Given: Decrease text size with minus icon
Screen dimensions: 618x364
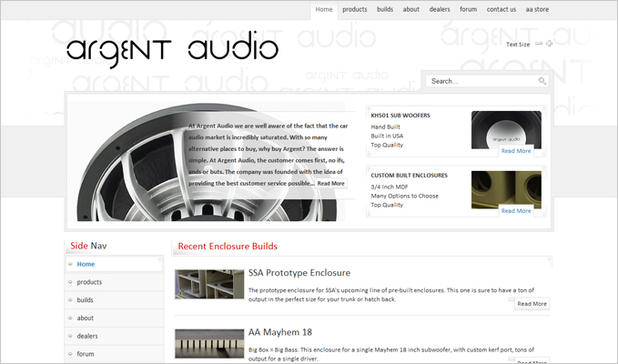Looking at the screenshot, I should 539,44.
